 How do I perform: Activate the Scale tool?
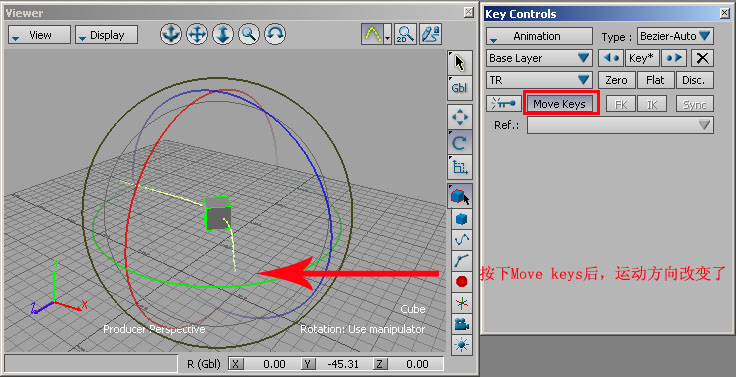pos(460,167)
